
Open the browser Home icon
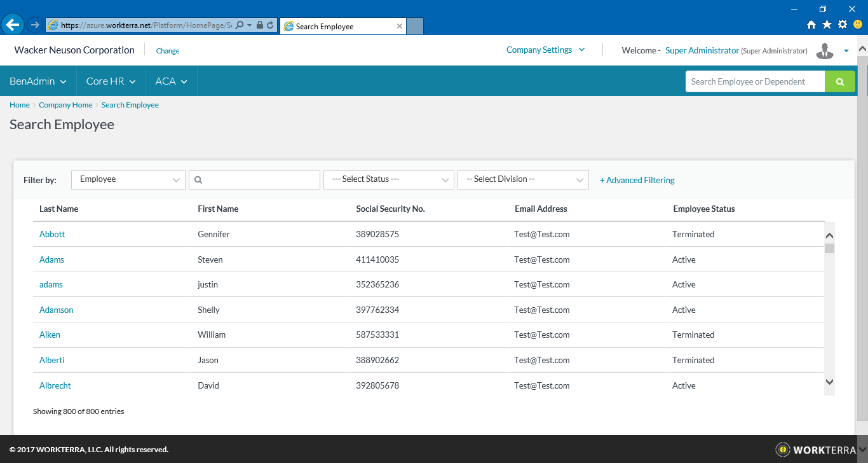coord(811,25)
